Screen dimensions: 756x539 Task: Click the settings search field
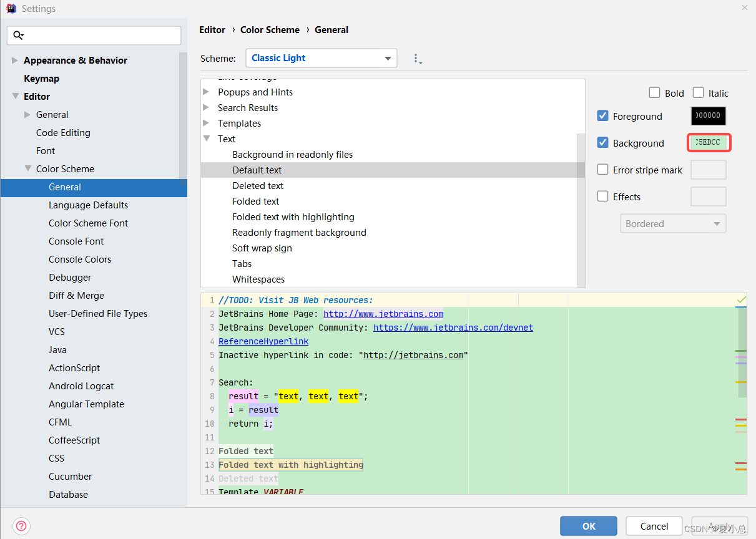(94, 36)
